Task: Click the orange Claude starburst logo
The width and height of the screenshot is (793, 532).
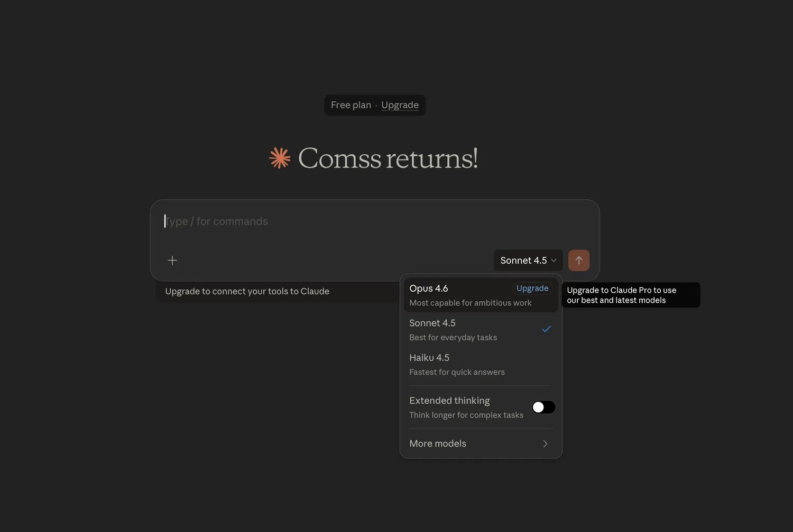Action: click(x=280, y=158)
